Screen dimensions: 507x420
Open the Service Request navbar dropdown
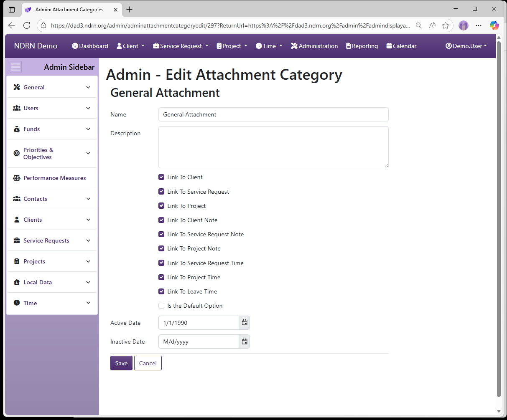181,46
